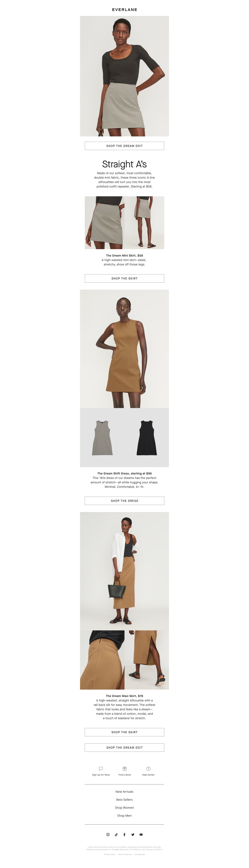The height and width of the screenshot is (868, 249).
Task: Open the Privacy Policy link
Action: click(110, 854)
